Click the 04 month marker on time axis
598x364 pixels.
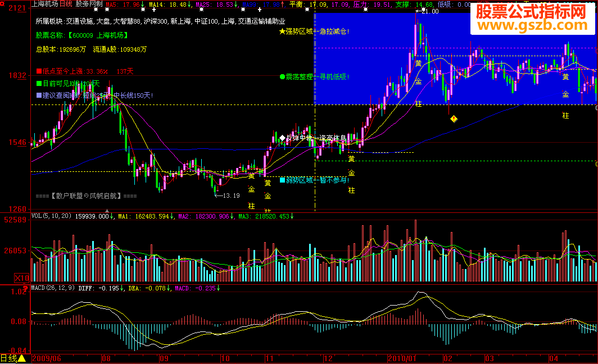pos(554,359)
